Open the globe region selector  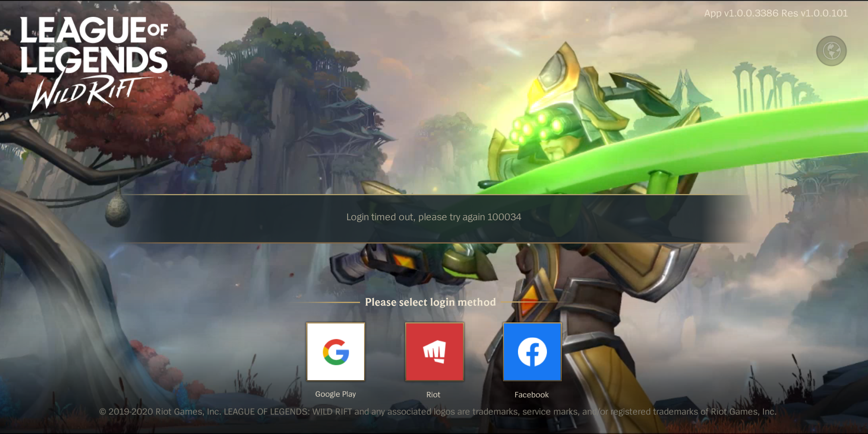coord(831,51)
